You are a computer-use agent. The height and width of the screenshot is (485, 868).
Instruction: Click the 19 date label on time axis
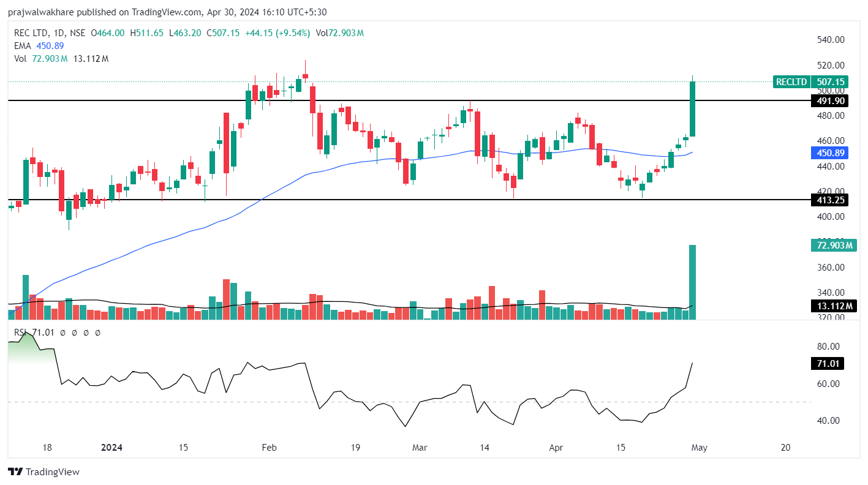[355, 448]
